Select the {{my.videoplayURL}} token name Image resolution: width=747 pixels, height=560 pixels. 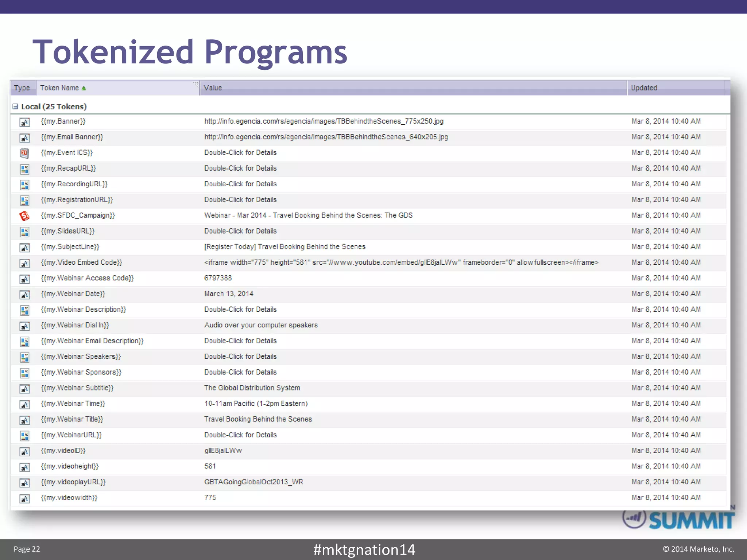(x=73, y=482)
